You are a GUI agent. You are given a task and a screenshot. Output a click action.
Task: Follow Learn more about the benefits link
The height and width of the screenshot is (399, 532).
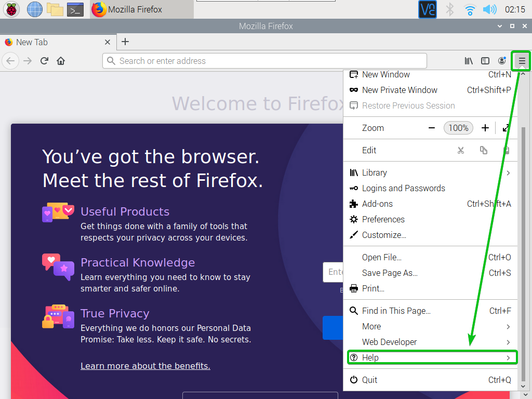(x=145, y=366)
